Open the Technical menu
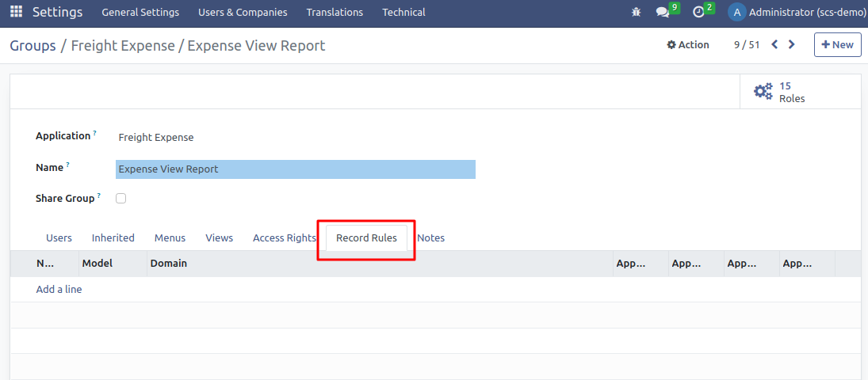Image resolution: width=868 pixels, height=380 pixels. point(403,12)
